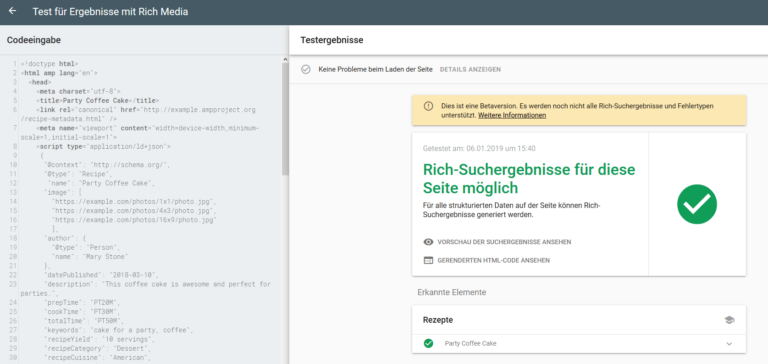The width and height of the screenshot is (768, 364).
Task: Click the '"totalTime": "PT50M"' code line
Action: [x=84, y=321]
